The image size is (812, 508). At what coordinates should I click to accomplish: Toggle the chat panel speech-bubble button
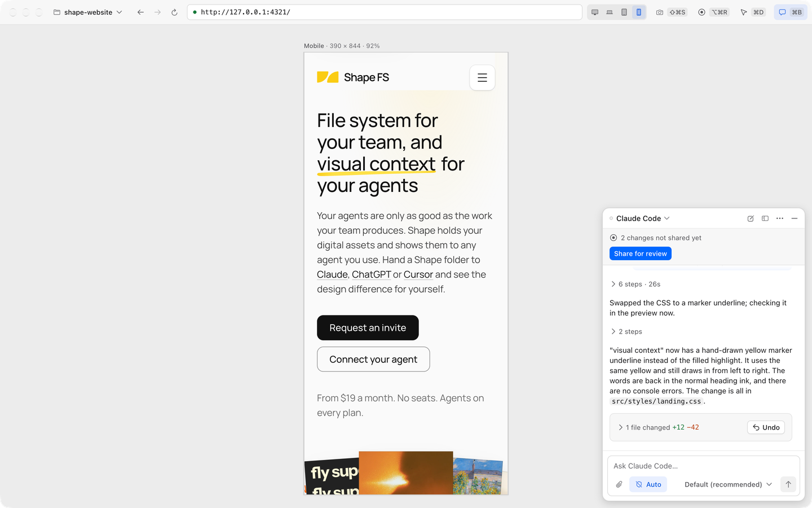tap(791, 12)
